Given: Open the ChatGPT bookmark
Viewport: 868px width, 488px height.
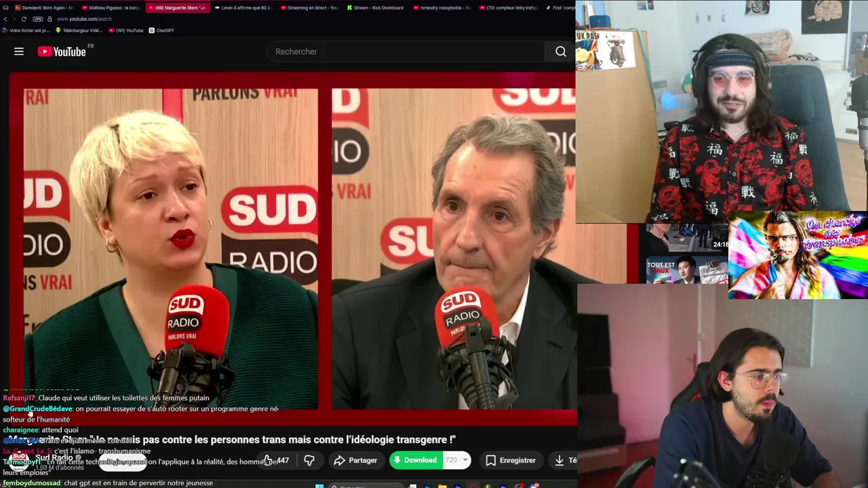Looking at the screenshot, I should click(x=162, y=30).
